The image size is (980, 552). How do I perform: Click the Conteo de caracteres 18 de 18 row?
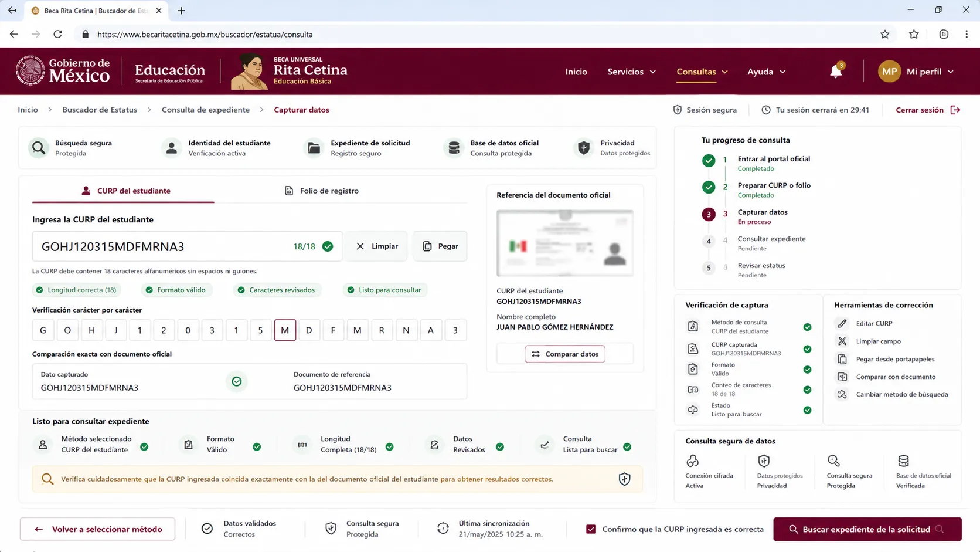coord(749,390)
